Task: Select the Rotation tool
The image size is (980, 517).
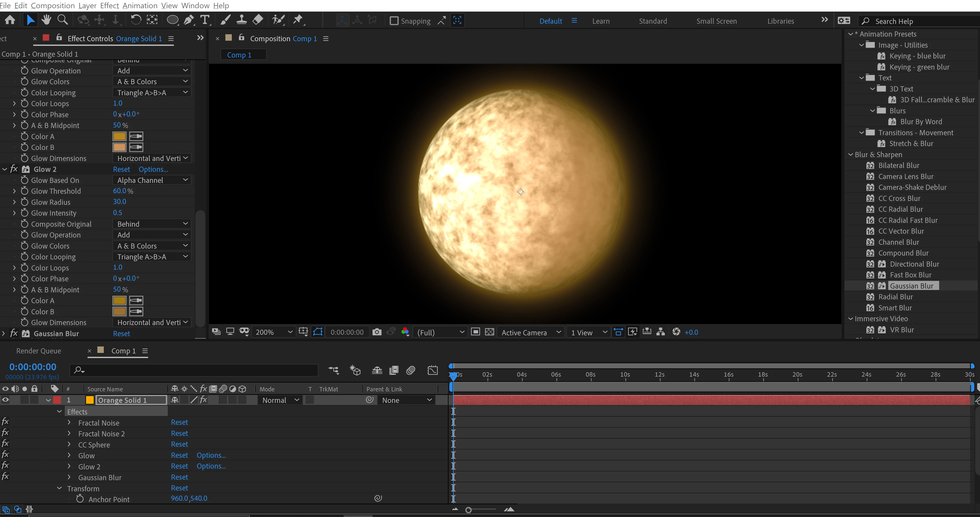Action: tap(135, 20)
